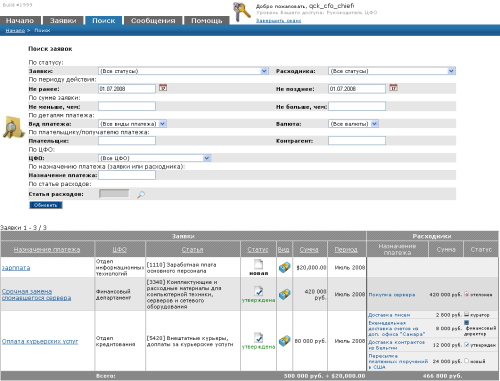Sort by Вид column header
The height and width of the screenshot is (381, 500).
point(284,250)
